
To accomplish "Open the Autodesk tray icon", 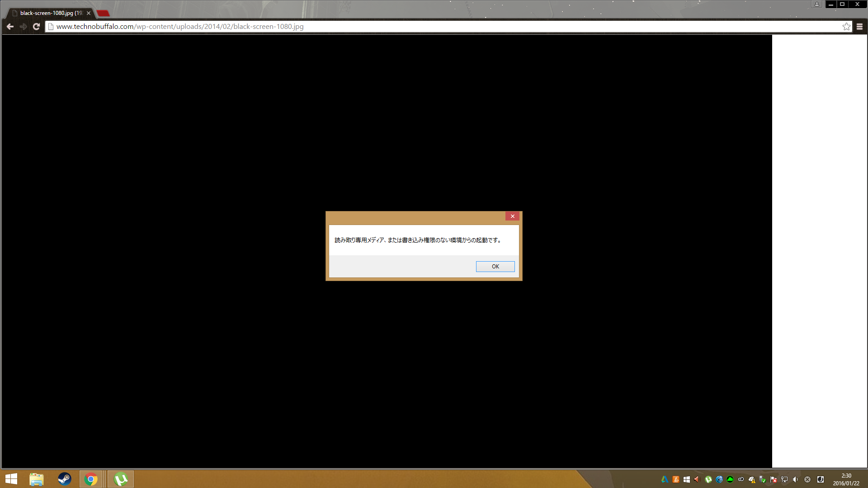I will [x=665, y=479].
